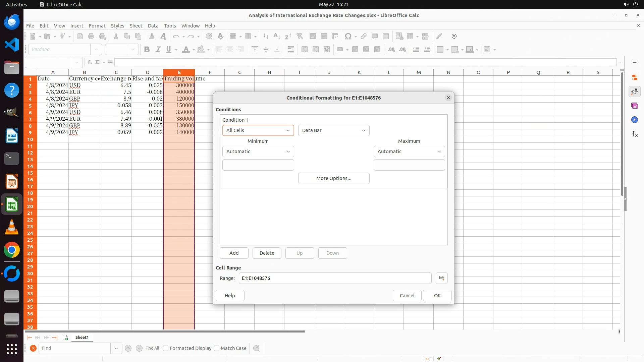Viewport: 644px width, 362px height.
Task: Click the Function Wizard icon
Action: (x=90, y=62)
